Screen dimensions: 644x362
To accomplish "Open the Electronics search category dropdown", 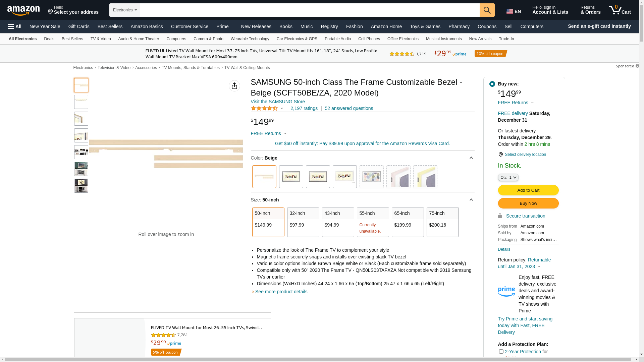I will tap(125, 10).
